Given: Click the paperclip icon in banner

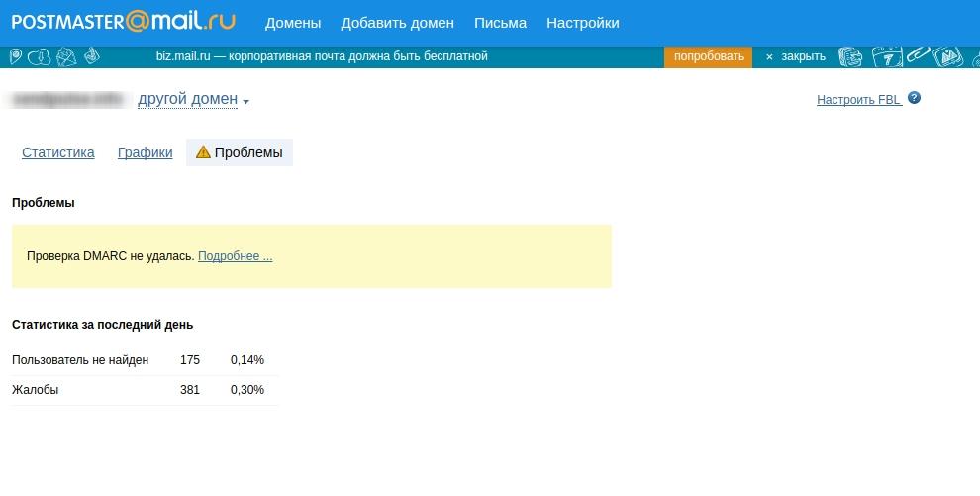Looking at the screenshot, I should click(x=918, y=55).
